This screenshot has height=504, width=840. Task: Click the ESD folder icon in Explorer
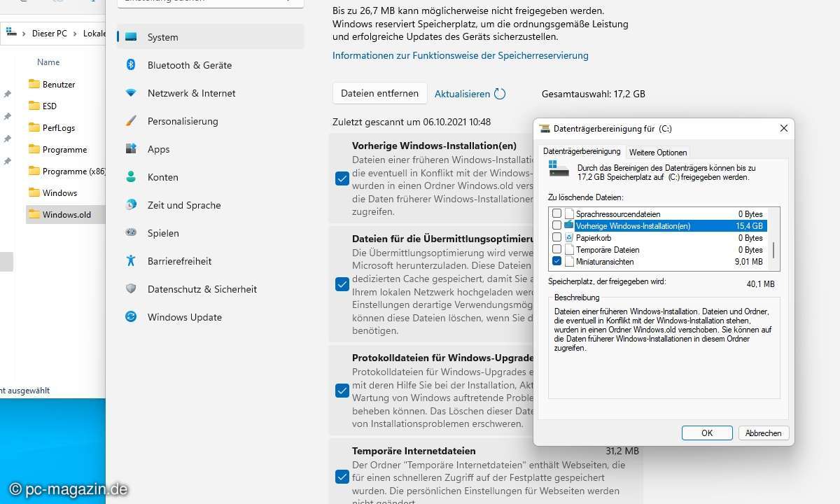pyautogui.click(x=34, y=106)
